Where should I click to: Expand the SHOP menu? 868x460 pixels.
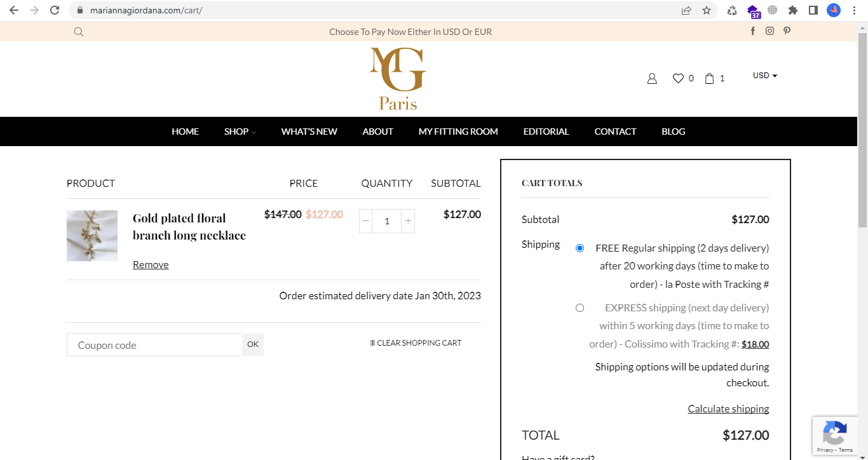click(240, 132)
